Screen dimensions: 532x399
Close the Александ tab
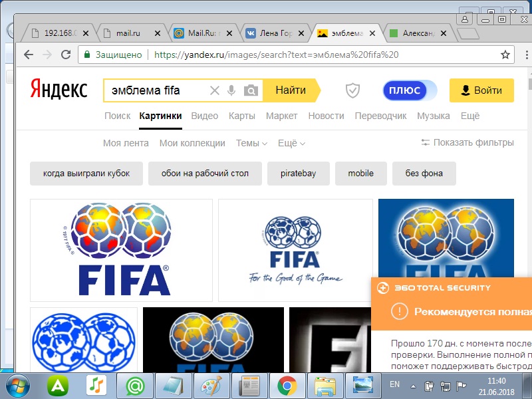tap(444, 33)
